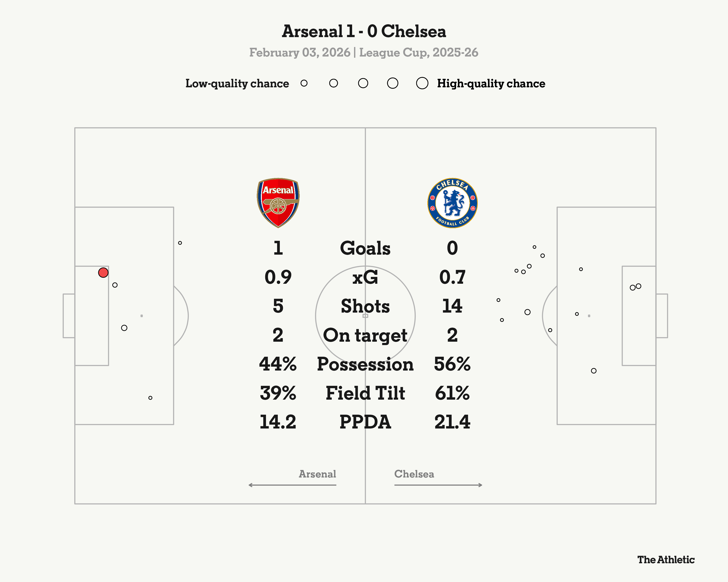The image size is (728, 582).
Task: Click The Athletic logo
Action: 666,560
